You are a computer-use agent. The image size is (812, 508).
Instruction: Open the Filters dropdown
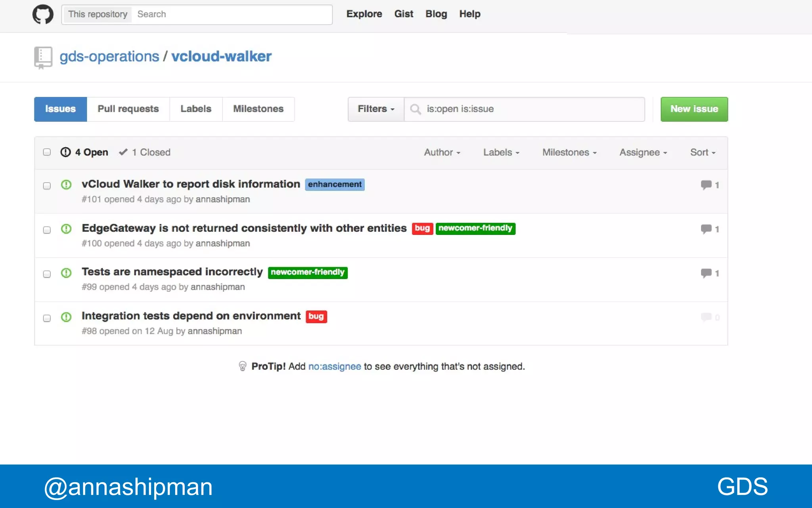tap(375, 109)
